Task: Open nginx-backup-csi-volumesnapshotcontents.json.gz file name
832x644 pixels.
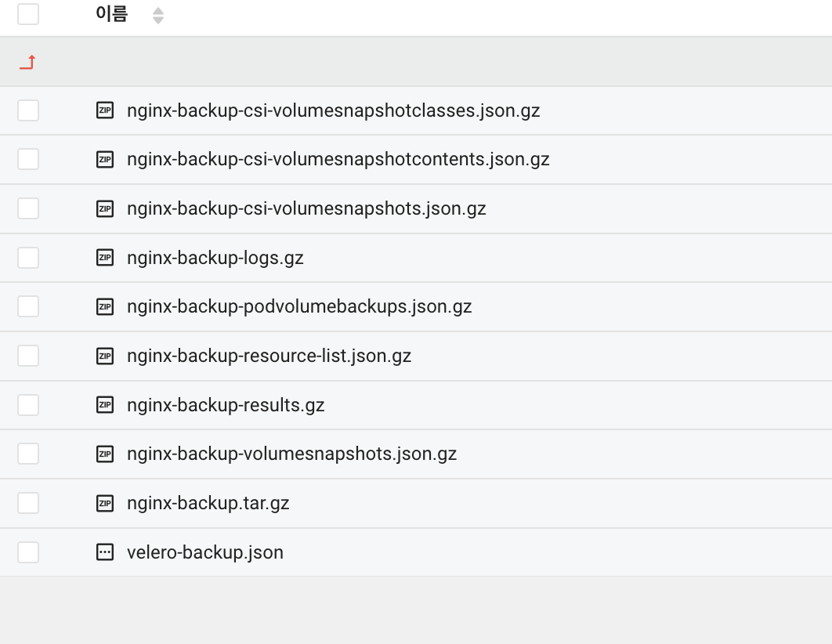Action: 338,160
